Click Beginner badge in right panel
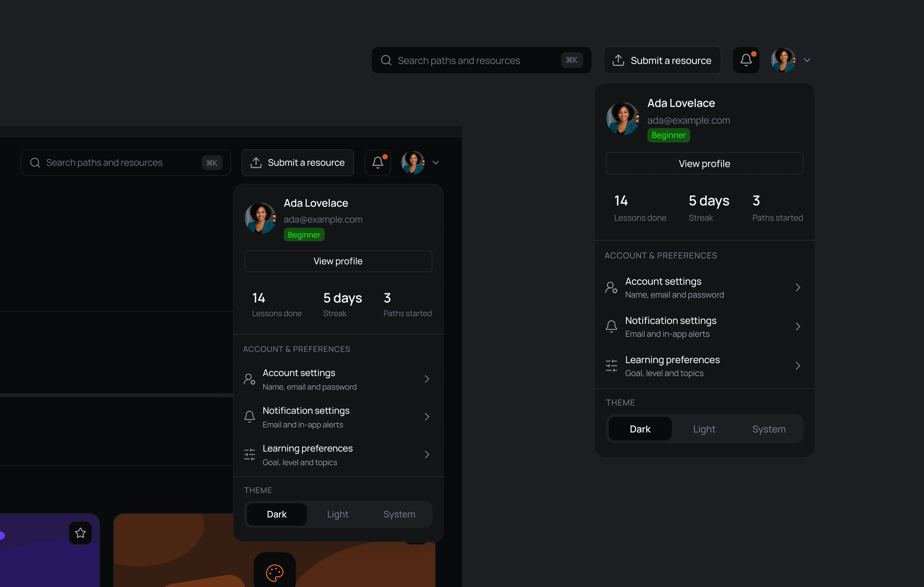Screen dimensions: 924x587 pos(668,135)
